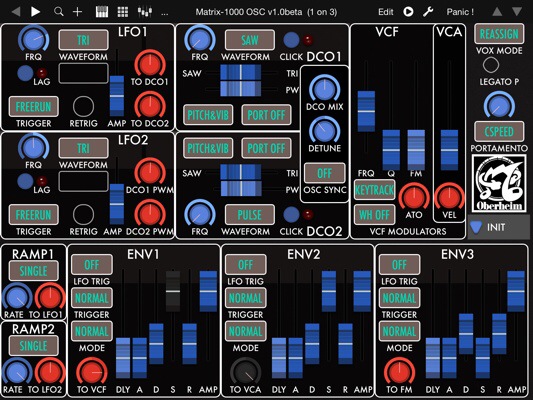The height and width of the screenshot is (400, 533).
Task: Click RAMP1 RATE blue knob
Action: click(x=17, y=298)
